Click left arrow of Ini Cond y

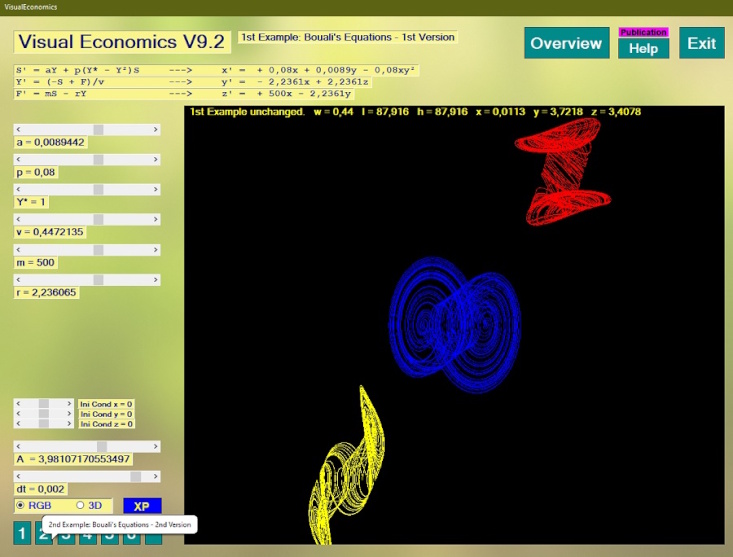click(18, 413)
